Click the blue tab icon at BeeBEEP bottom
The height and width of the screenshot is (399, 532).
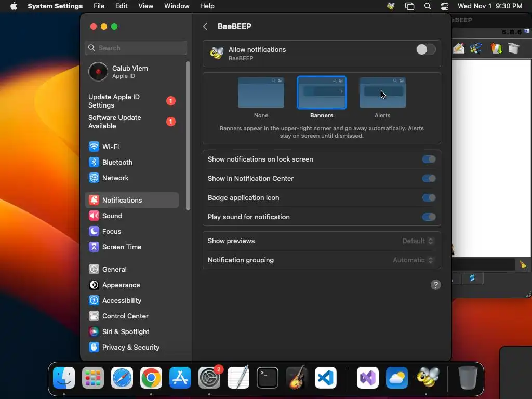click(x=472, y=278)
